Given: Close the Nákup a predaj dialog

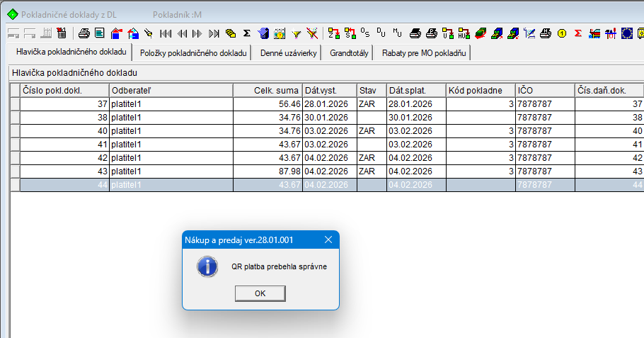Looking at the screenshot, I should [x=328, y=240].
